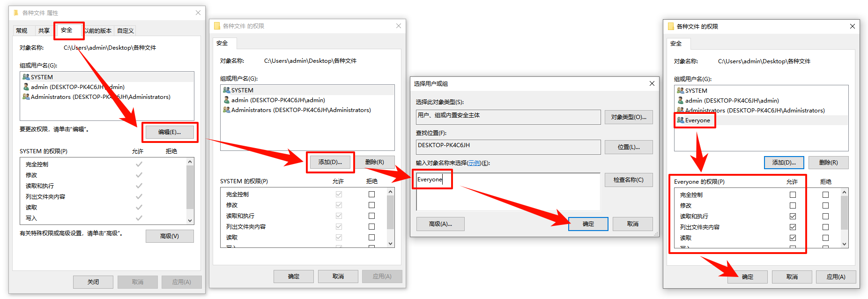
Task: Check Allow 完全控制 for Everyone permissions
Action: click(793, 194)
